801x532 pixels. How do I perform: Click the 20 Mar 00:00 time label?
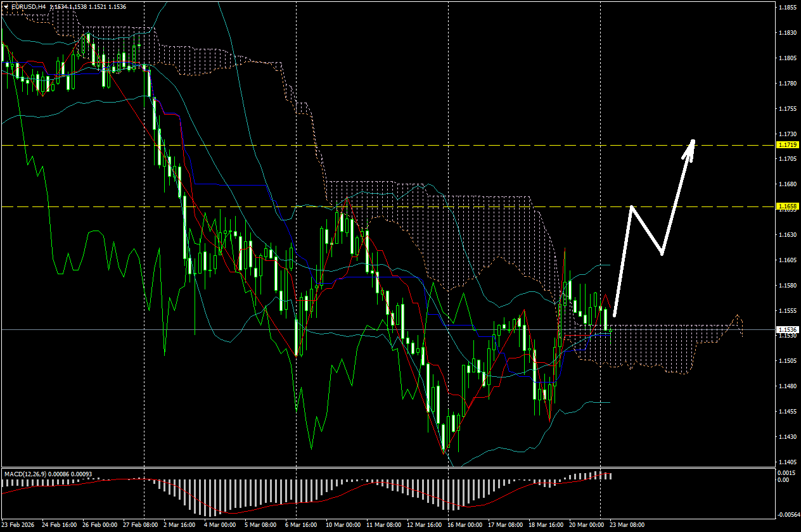click(x=587, y=525)
